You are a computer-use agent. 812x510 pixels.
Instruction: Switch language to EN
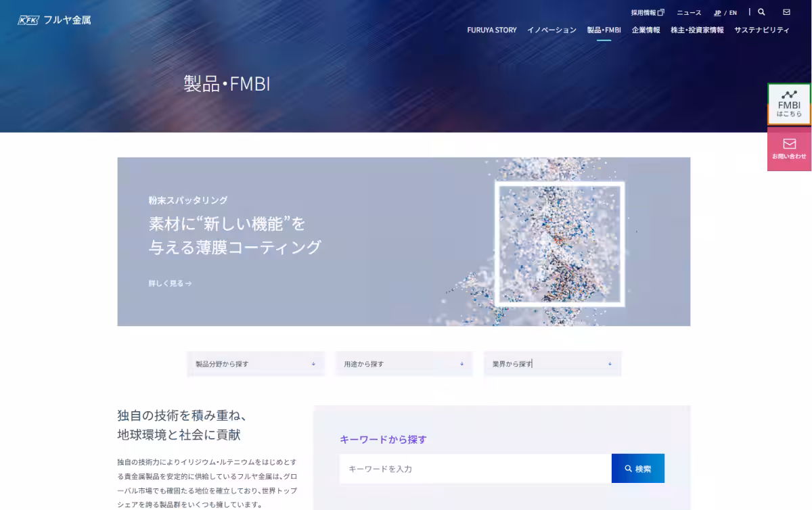pos(733,12)
